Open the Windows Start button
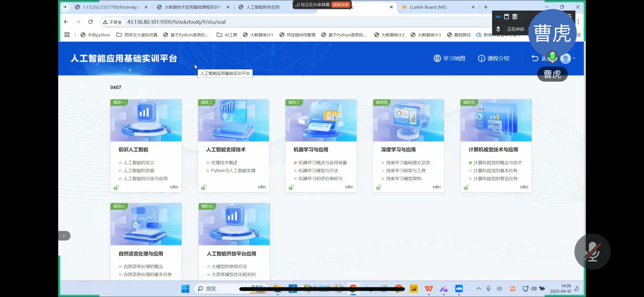The width and height of the screenshot is (644, 297). (185, 289)
